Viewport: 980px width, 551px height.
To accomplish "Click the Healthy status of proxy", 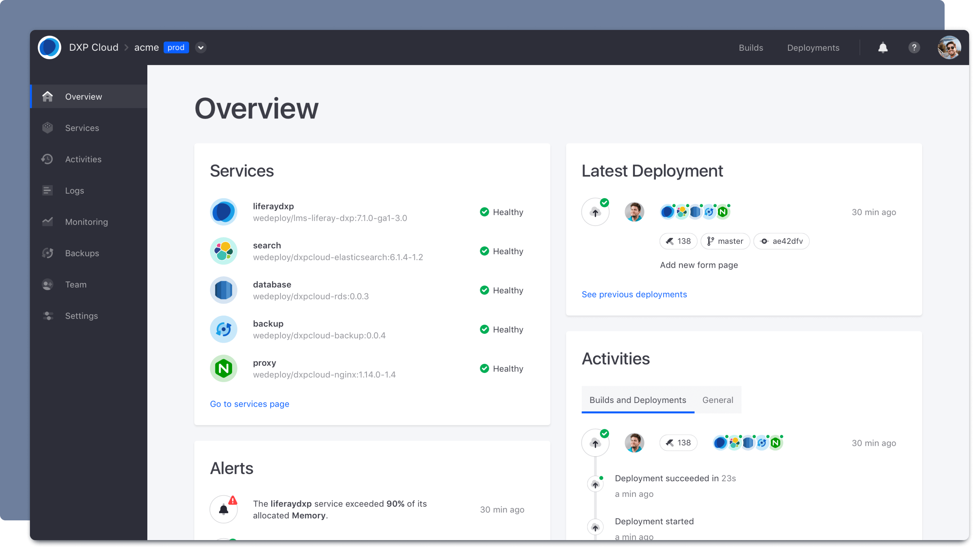I will 502,369.
